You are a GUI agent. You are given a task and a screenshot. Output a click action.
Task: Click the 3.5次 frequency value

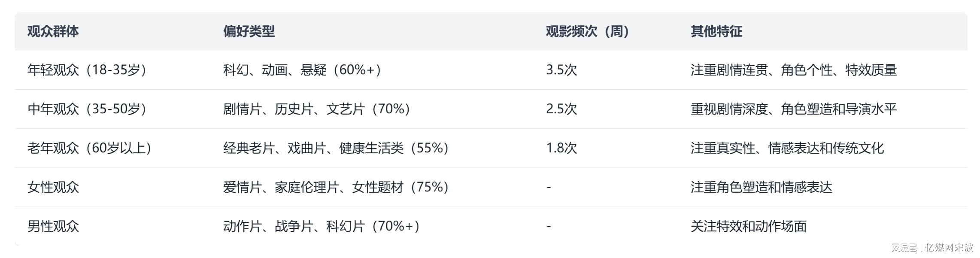point(561,70)
